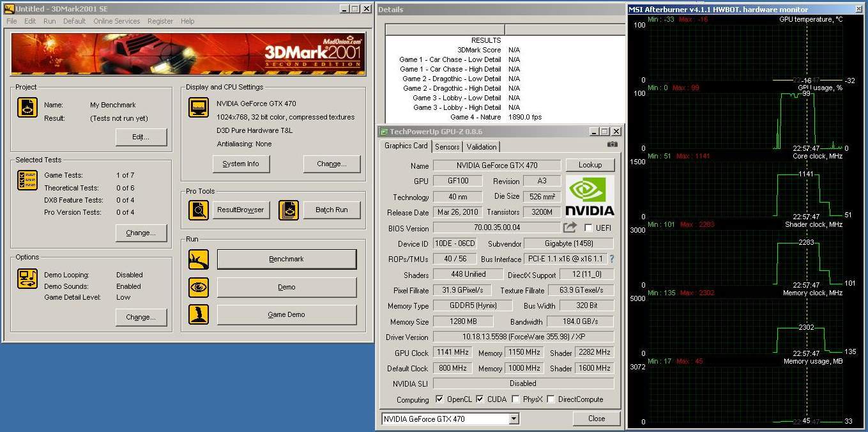
Task: Open the File menu in 3DMark
Action: coord(11,21)
